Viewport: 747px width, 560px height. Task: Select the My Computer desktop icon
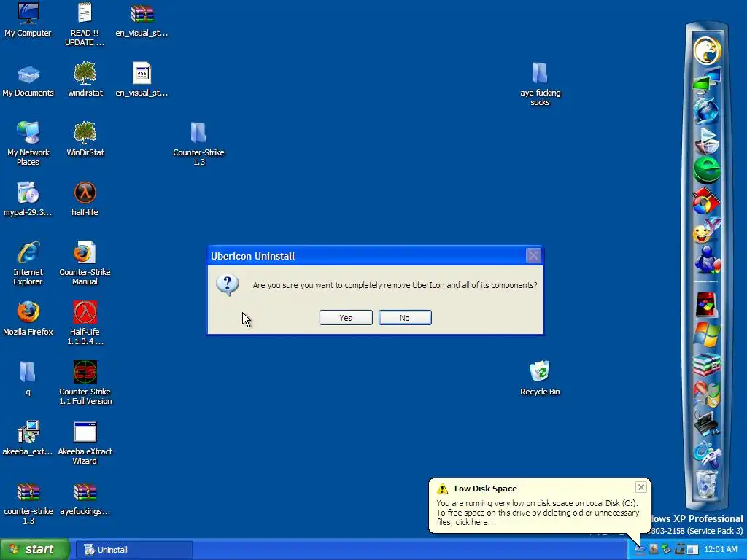[x=28, y=20]
